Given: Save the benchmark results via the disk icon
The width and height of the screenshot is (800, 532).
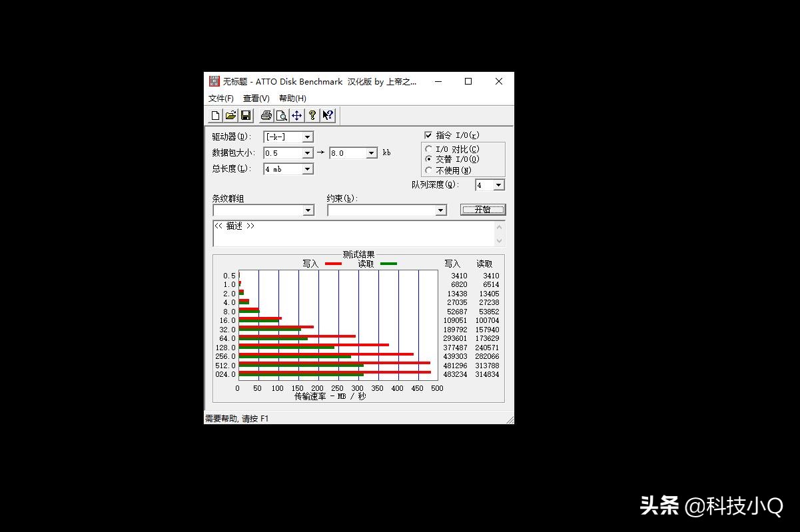Looking at the screenshot, I should pos(246,115).
